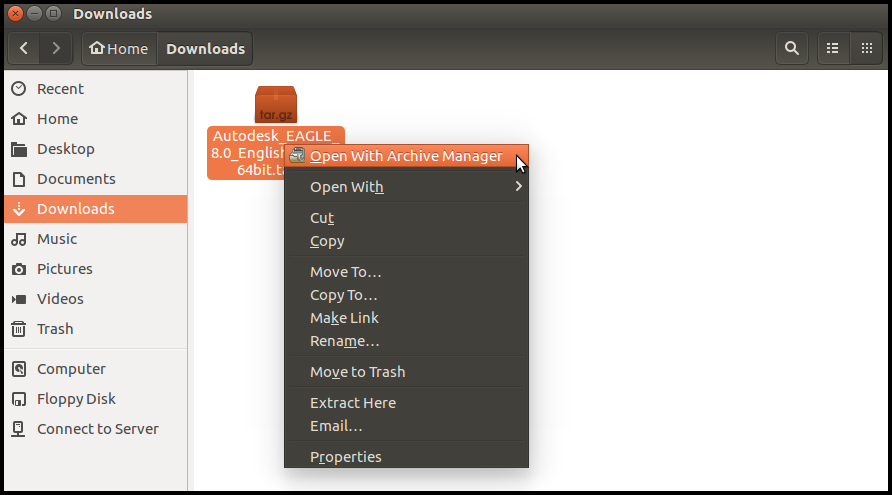Click the Connect to Server icon
Image resolution: width=892 pixels, height=495 pixels.
[19, 429]
